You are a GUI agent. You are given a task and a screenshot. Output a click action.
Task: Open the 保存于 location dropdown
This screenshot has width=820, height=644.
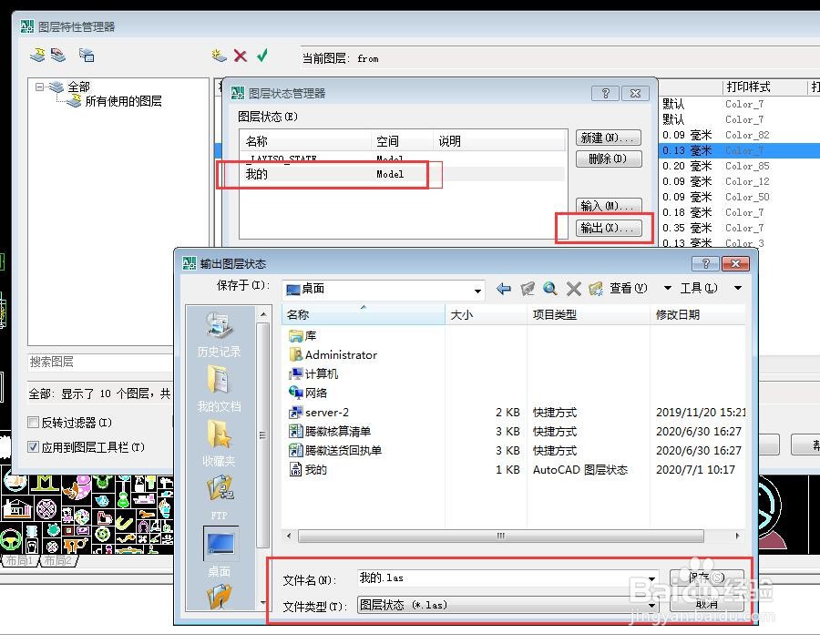477,291
